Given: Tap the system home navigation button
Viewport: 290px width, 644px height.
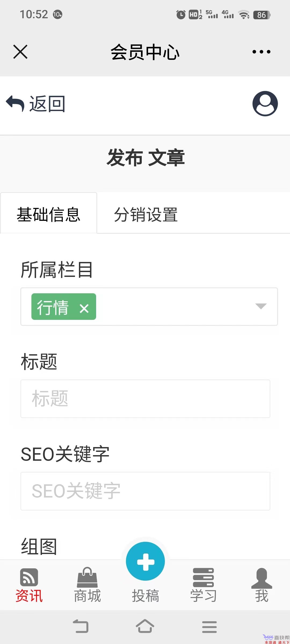Looking at the screenshot, I should click(x=145, y=626).
